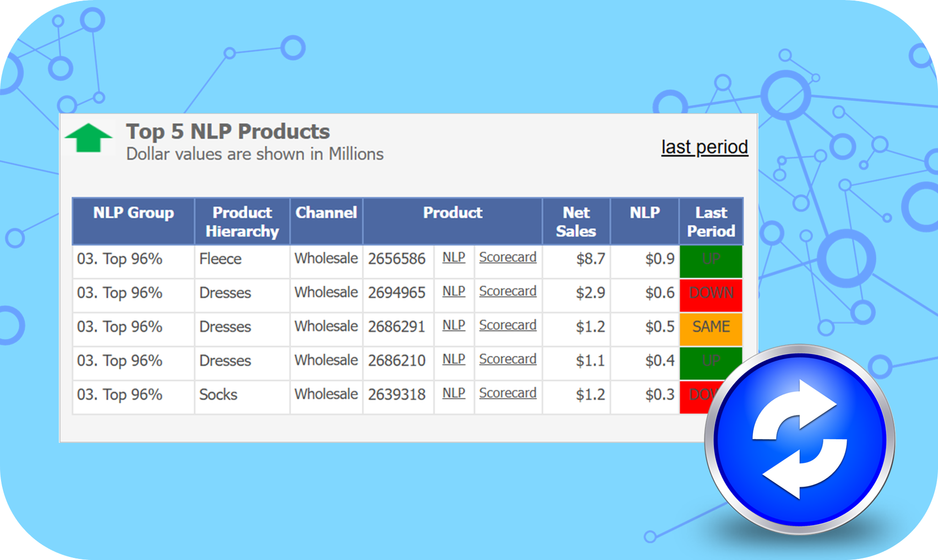Select the Channel column header
Image resolution: width=938 pixels, height=560 pixels.
tap(326, 213)
